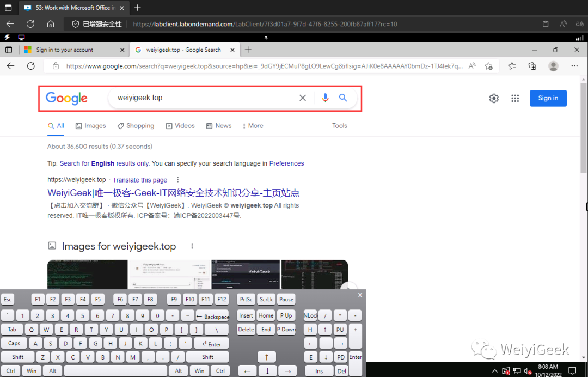Open the Preferences link
The height and width of the screenshot is (377, 588).
[x=286, y=163]
